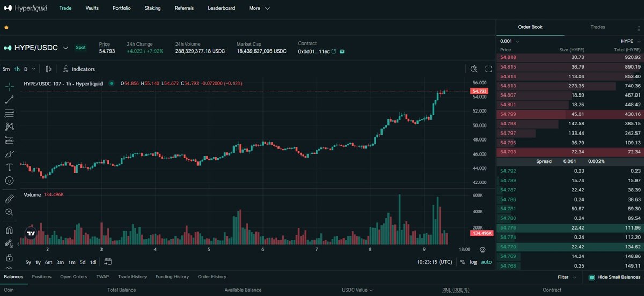The image size is (644, 296).
Task: Select the Funding History tab
Action: (172, 277)
